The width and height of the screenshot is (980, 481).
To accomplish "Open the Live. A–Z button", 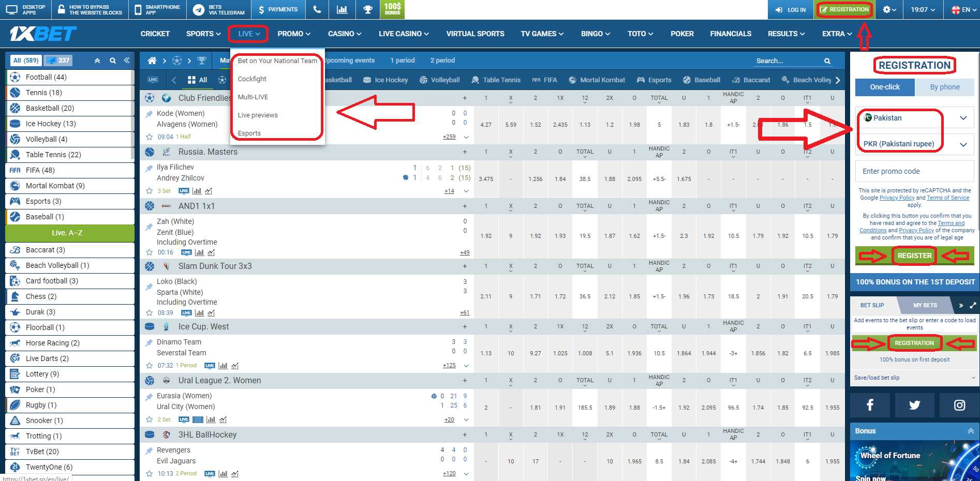I will (69, 233).
